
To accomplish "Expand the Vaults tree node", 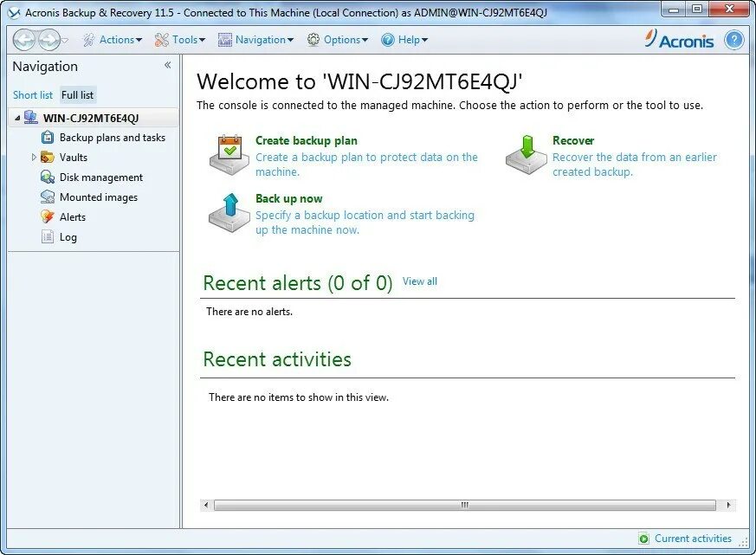I will [x=34, y=158].
